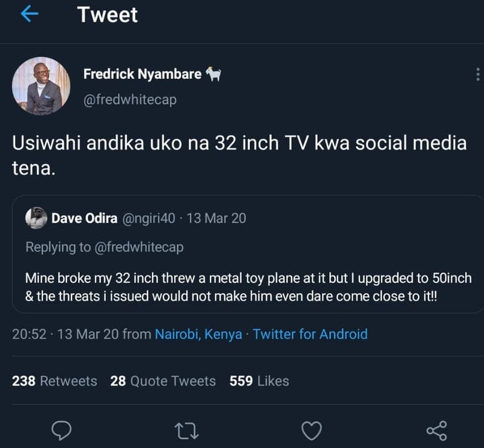Open retweet dropdown for quote option

point(187,431)
